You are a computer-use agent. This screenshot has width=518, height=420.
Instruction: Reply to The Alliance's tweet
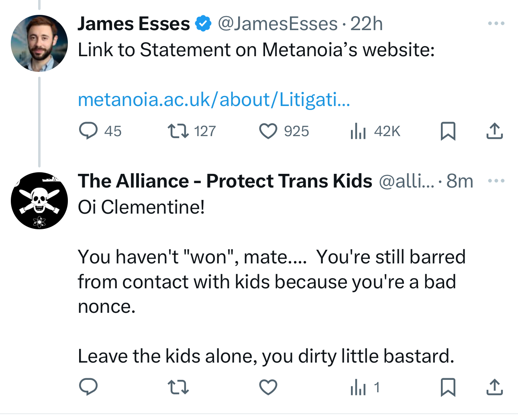(x=88, y=387)
